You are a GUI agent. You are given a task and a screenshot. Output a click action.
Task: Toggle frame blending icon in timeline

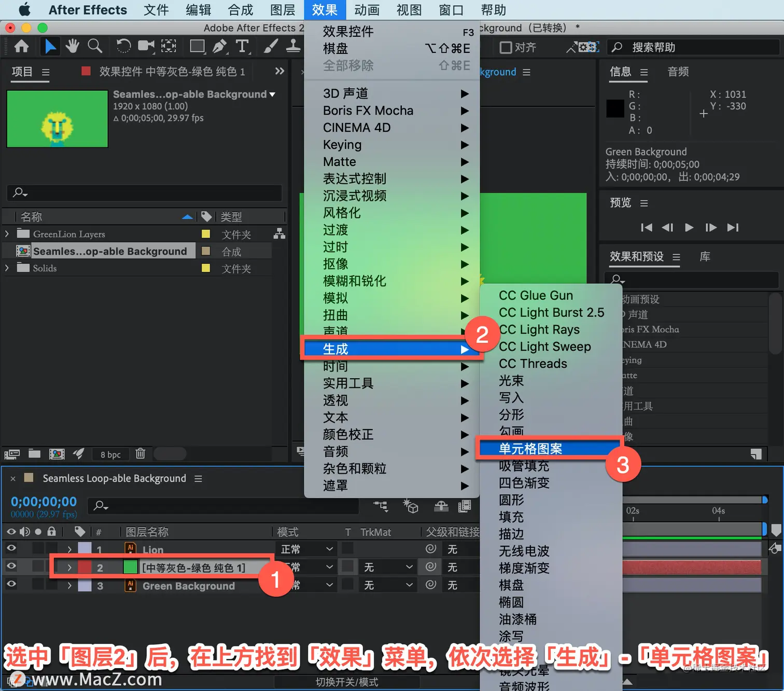[x=465, y=506]
